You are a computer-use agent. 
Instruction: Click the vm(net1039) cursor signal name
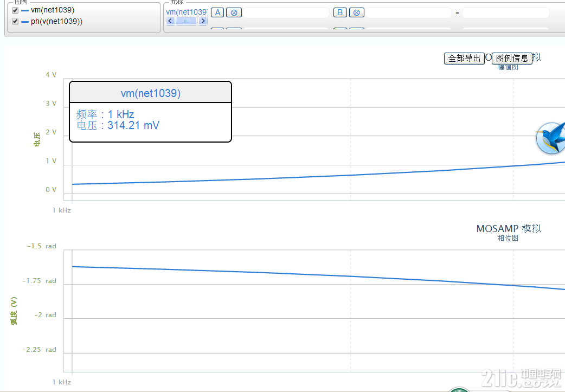point(187,12)
